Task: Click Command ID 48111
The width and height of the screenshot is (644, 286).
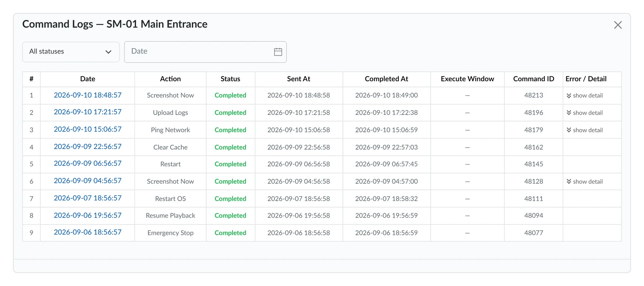Action: 534,199
